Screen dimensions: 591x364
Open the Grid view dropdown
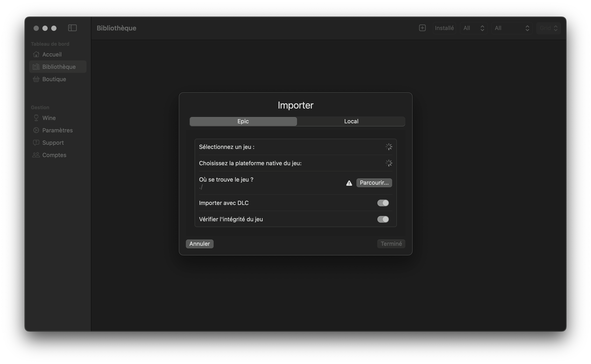click(x=548, y=28)
